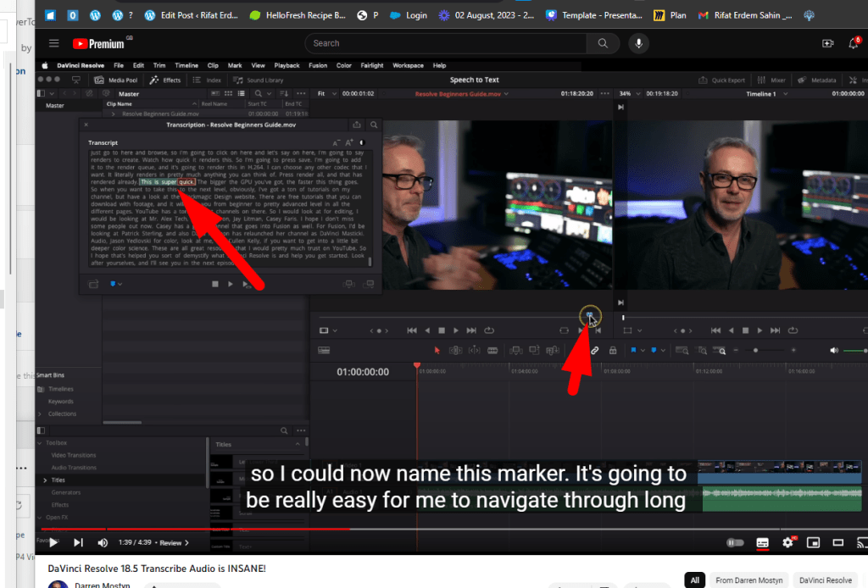Switch to the 'Edit Post ‹ Rifat Erd...' browser tab
The width and height of the screenshot is (868, 588).
191,15
